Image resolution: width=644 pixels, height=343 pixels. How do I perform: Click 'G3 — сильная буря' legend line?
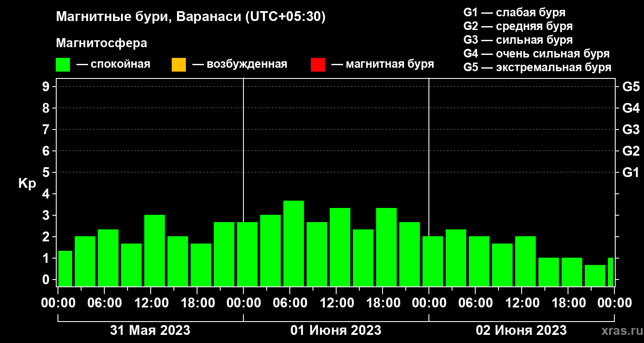point(518,40)
